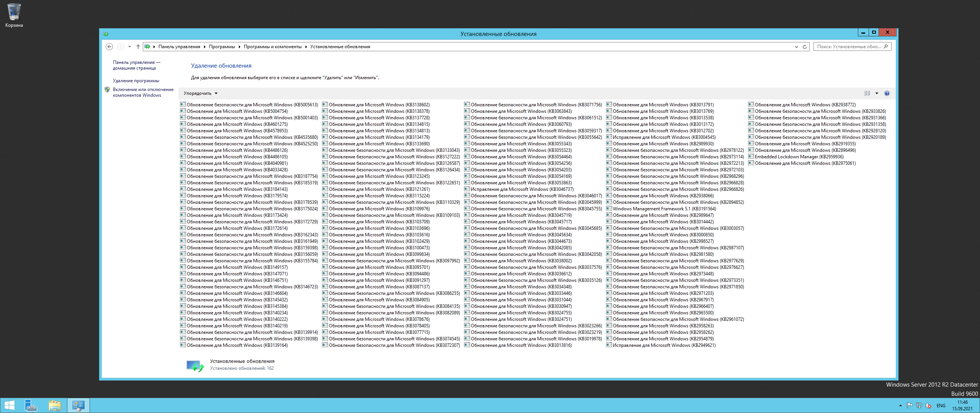Screen dimensions: 980x413
Task: Expand arrow after Программы и компоненты breadcrumb
Action: (306, 47)
